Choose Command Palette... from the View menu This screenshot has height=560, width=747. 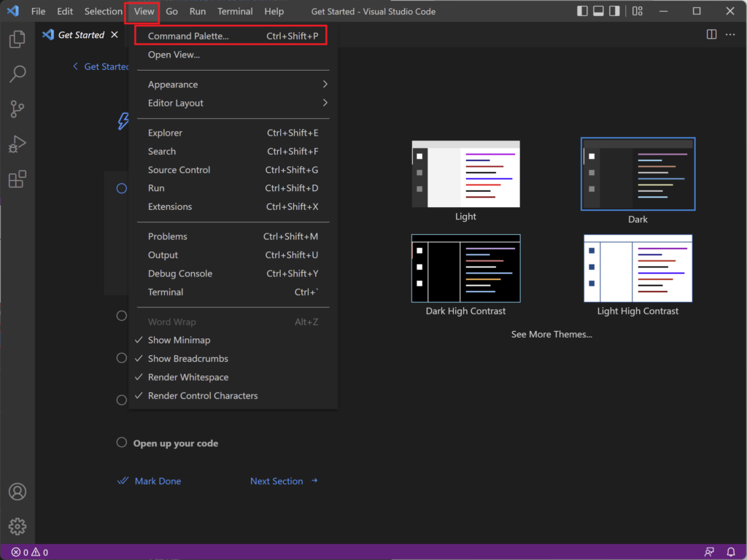[x=233, y=36]
